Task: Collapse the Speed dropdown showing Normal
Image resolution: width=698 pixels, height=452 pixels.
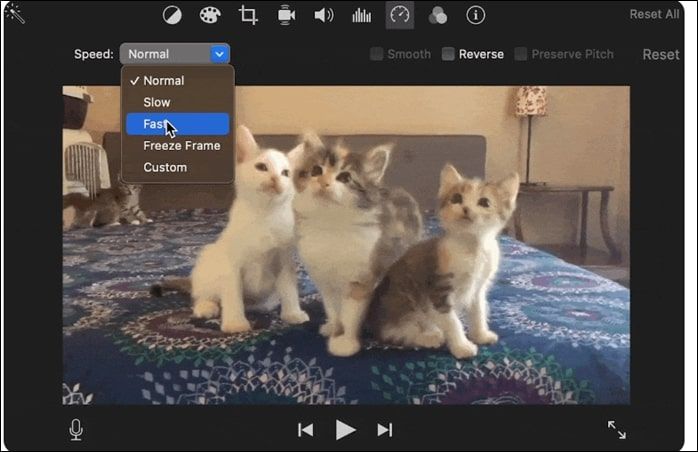Action: pyautogui.click(x=175, y=54)
